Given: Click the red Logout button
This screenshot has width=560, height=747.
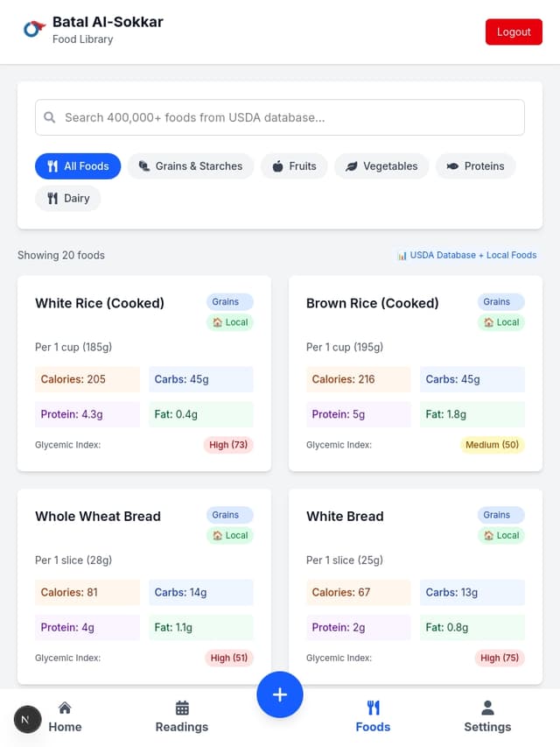Looking at the screenshot, I should pyautogui.click(x=514, y=32).
